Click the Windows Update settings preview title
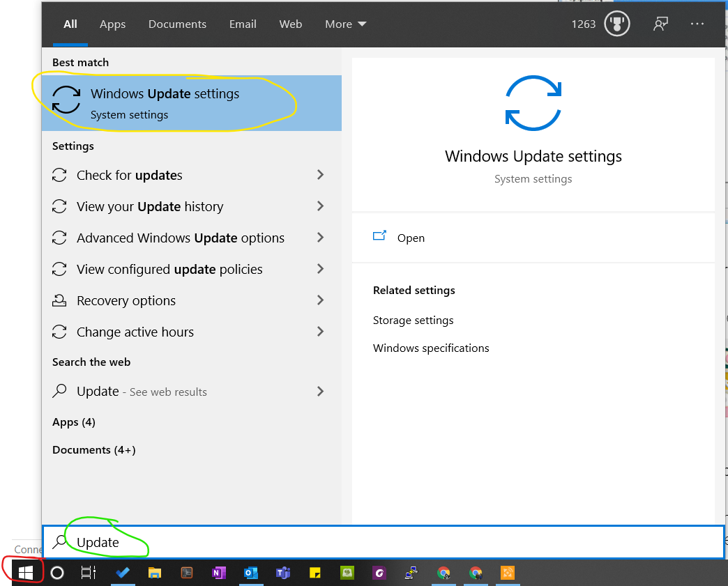 click(533, 156)
